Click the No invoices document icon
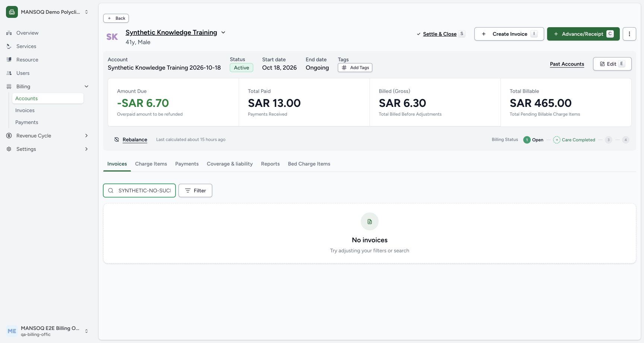Screen dimensions: 644x343 (370, 222)
